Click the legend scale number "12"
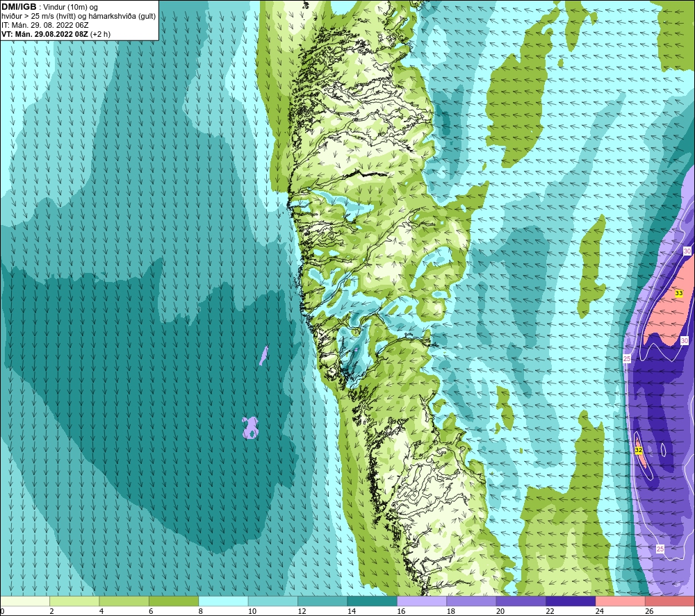 302,612
